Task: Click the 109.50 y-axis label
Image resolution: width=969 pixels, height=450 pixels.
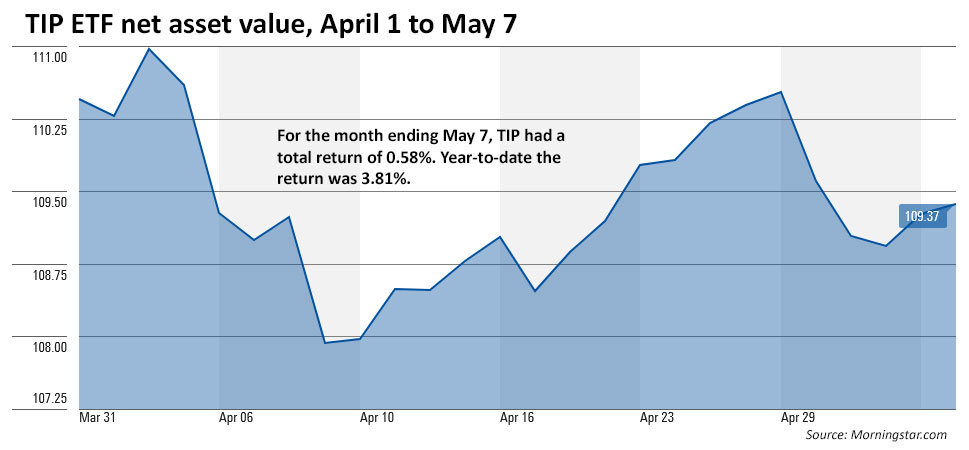Action: coord(49,202)
